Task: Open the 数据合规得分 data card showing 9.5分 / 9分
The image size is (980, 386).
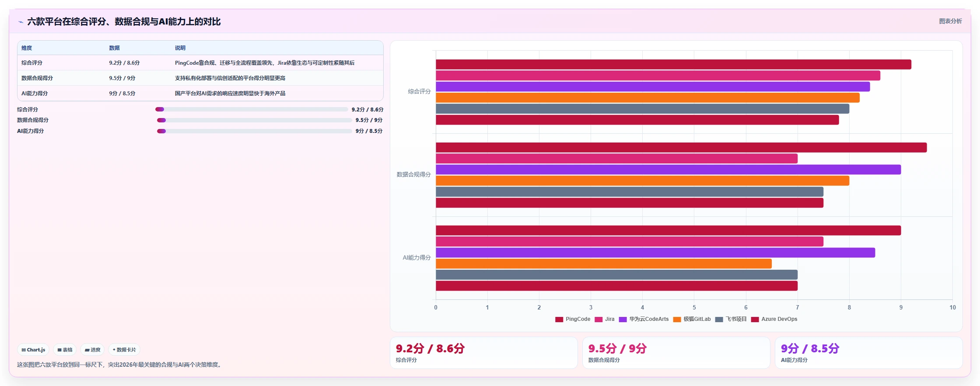Action: pyautogui.click(x=676, y=353)
